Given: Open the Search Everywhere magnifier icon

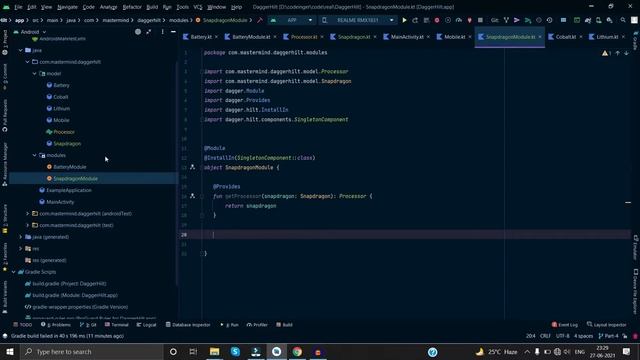Looking at the screenshot, I should 623,20.
